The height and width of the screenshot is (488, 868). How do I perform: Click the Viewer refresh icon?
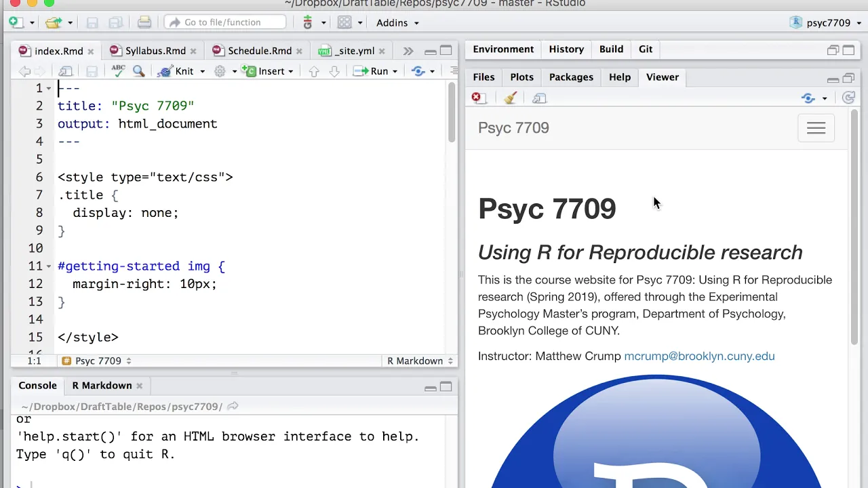tap(848, 98)
